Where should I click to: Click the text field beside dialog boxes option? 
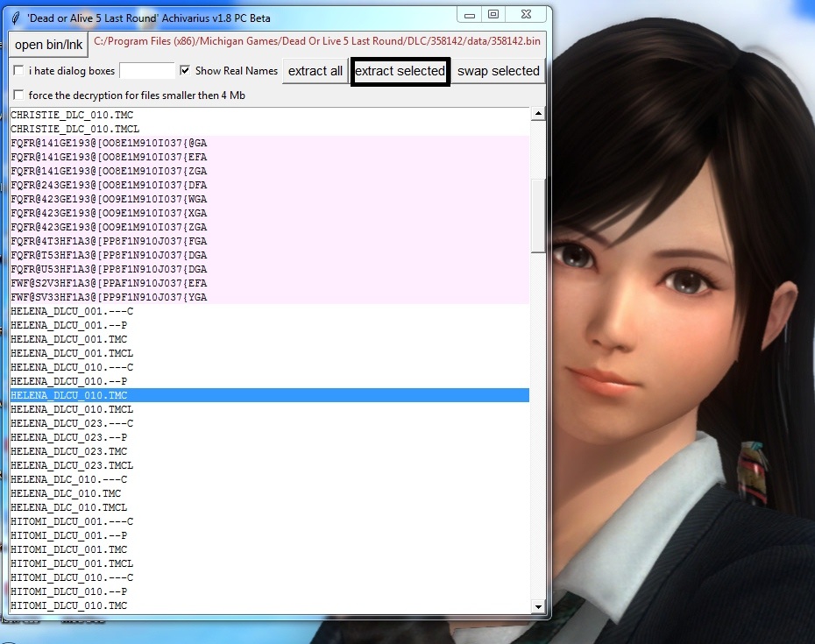coord(146,71)
